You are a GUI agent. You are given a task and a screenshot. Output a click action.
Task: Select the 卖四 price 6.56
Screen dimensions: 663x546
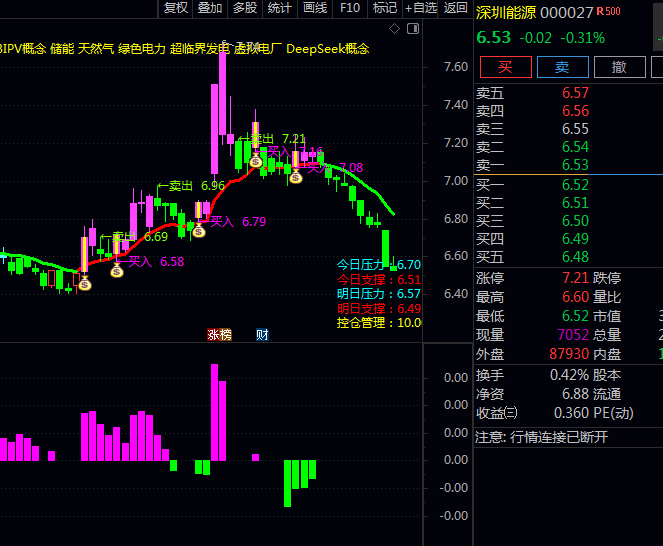coord(575,111)
